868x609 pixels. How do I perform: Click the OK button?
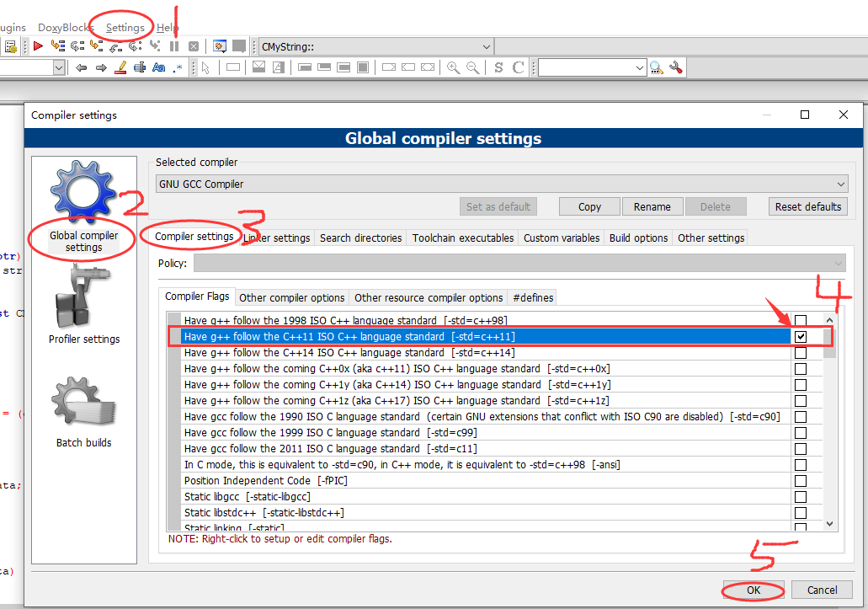(x=753, y=590)
